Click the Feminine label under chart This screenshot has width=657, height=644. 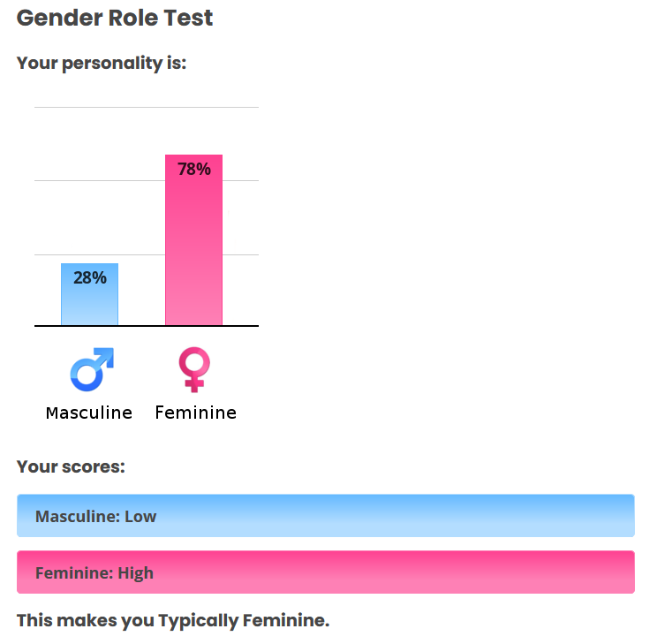coord(196,413)
